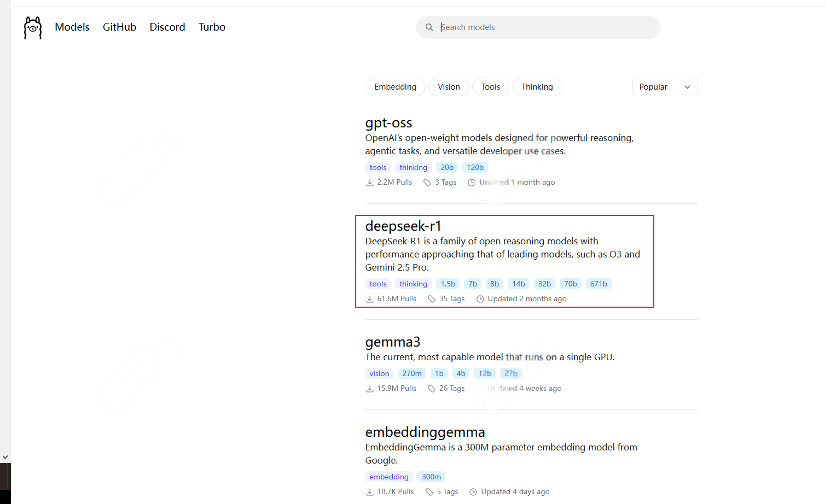Open the Popular sort dropdown
Screen dimensions: 825x504
tap(665, 87)
